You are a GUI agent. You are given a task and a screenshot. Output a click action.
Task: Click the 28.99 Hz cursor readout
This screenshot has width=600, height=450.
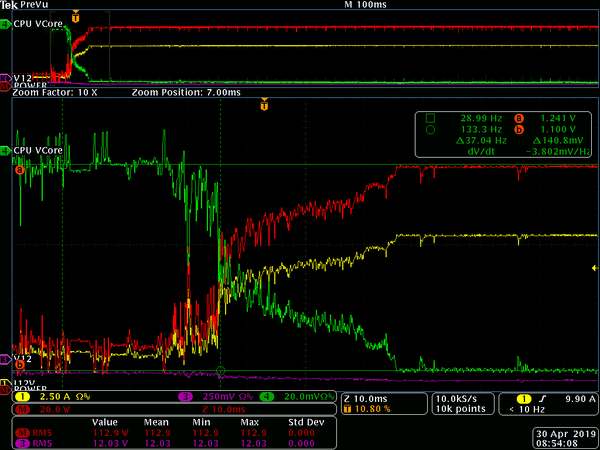pos(481,118)
